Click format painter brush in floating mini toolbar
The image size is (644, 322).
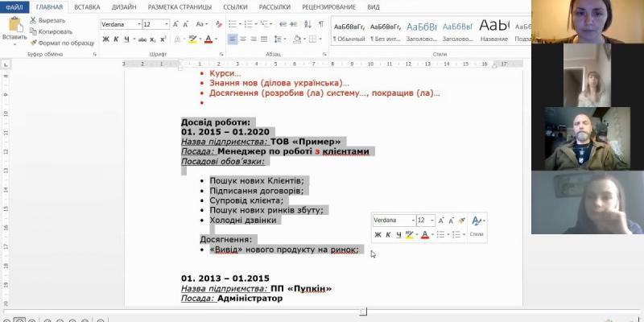(463, 220)
